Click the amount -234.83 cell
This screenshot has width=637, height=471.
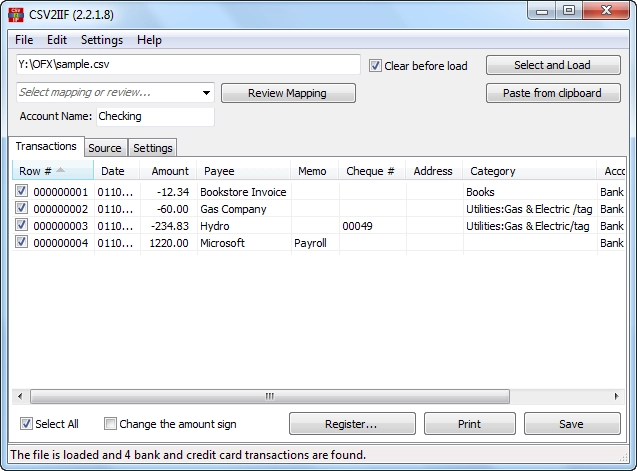[x=169, y=226]
